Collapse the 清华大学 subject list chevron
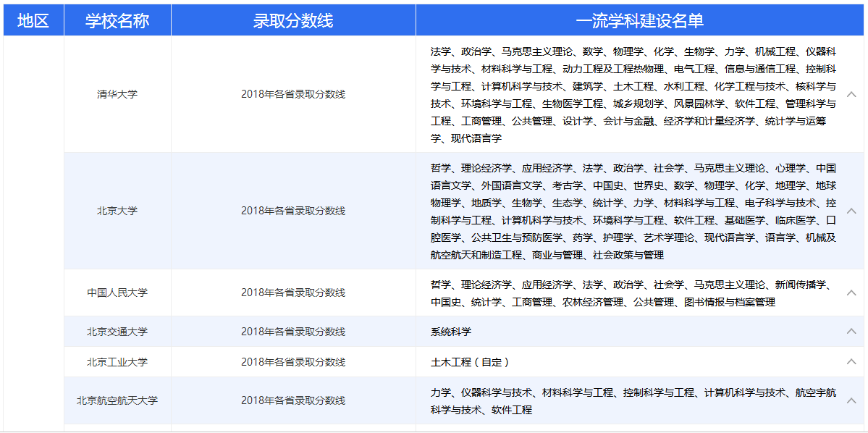Viewport: 868px width, 433px height. [851, 94]
